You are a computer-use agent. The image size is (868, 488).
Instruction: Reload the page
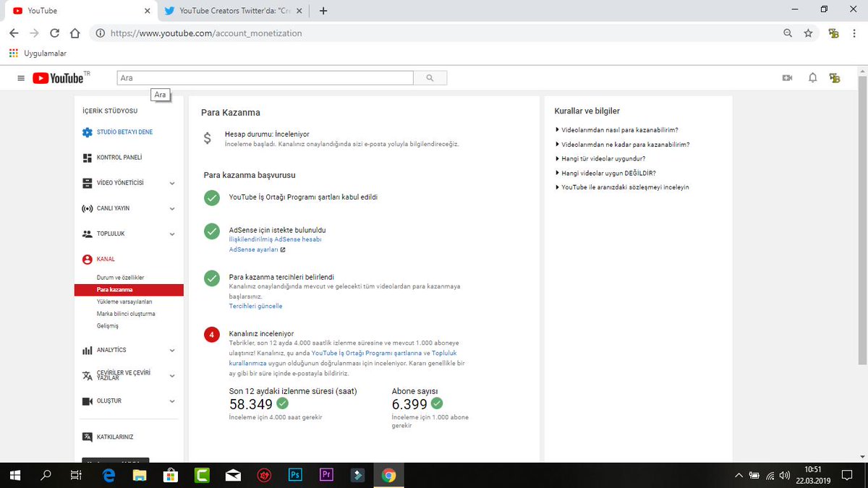tap(54, 33)
